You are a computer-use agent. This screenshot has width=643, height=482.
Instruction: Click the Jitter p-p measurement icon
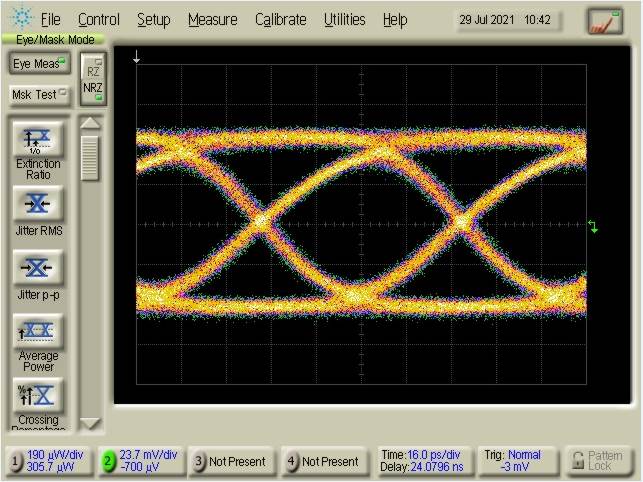pyautogui.click(x=38, y=268)
